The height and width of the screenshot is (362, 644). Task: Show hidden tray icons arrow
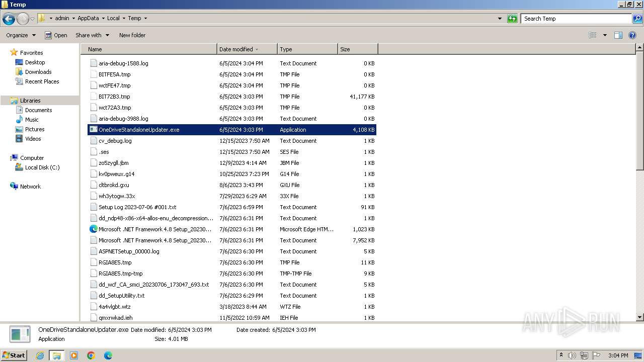tap(561, 355)
